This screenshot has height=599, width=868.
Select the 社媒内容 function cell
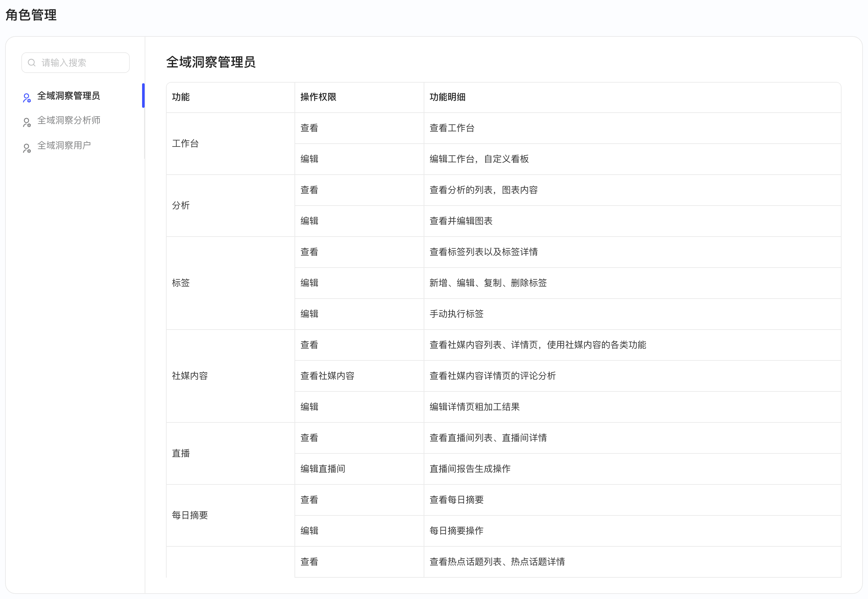point(231,376)
